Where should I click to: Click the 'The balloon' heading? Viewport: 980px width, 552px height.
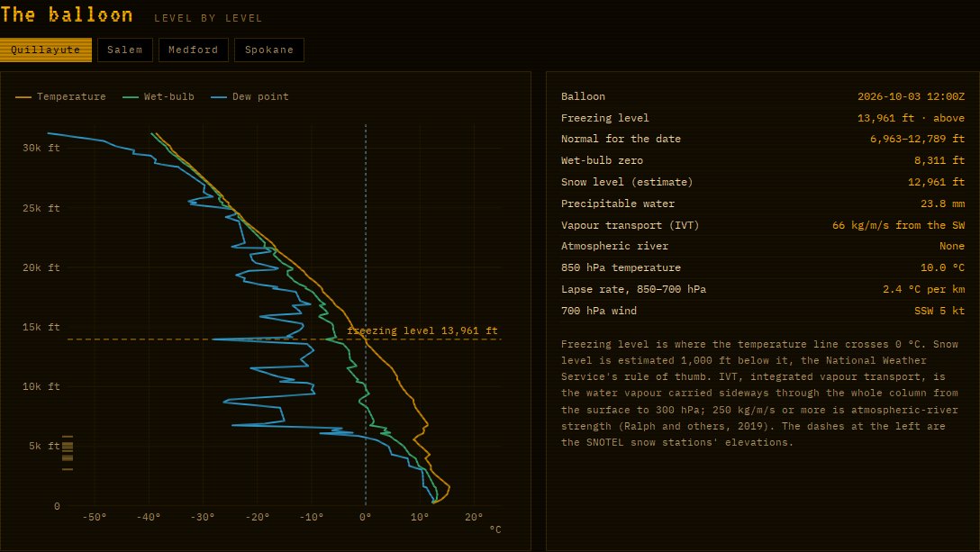point(67,14)
